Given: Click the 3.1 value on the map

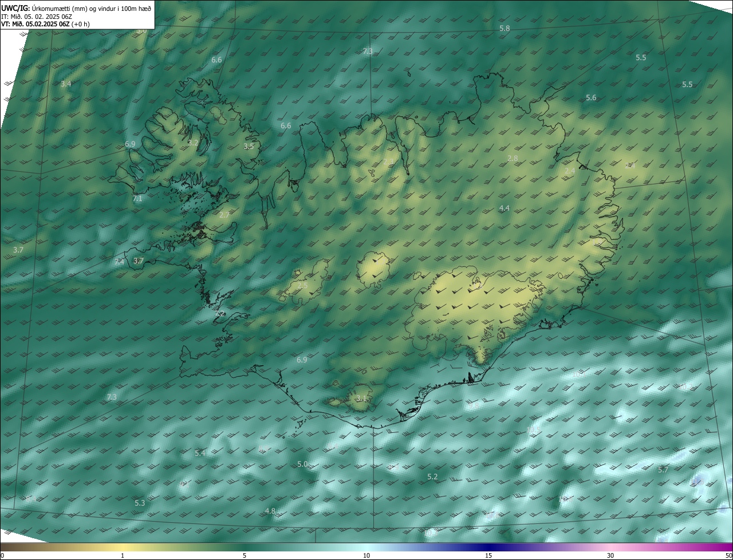Looking at the screenshot, I should pos(361,398).
